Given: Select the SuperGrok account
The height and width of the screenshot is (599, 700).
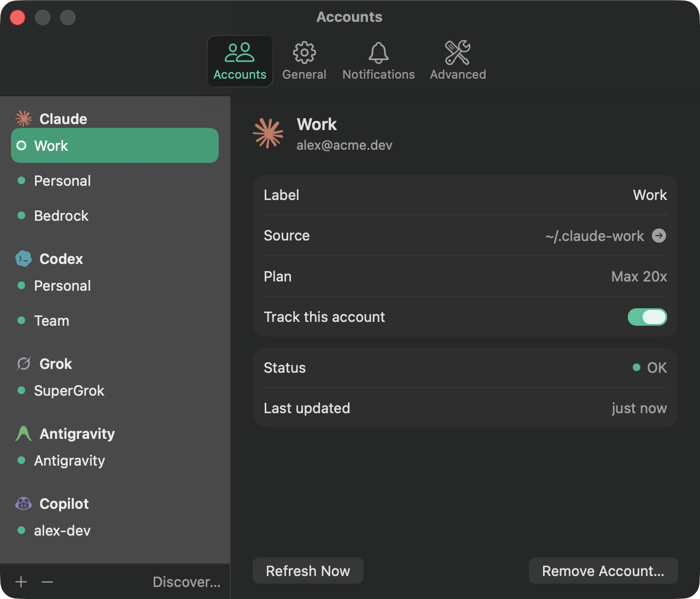Looking at the screenshot, I should point(115,390).
